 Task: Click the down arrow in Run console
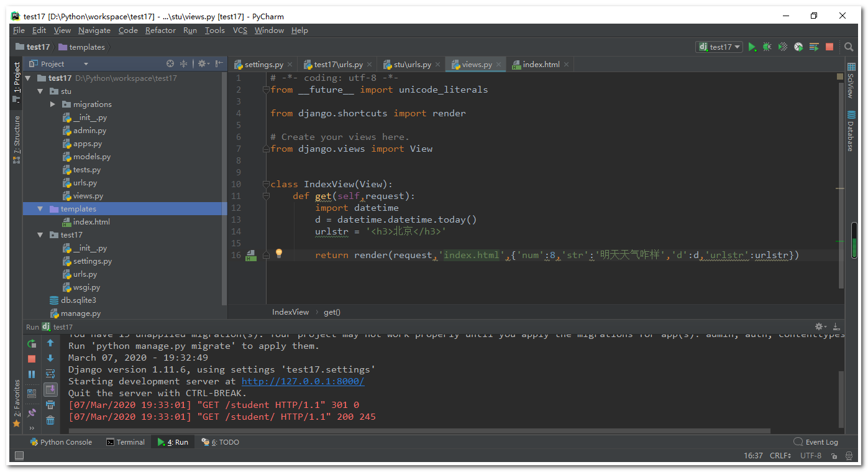(x=50, y=358)
